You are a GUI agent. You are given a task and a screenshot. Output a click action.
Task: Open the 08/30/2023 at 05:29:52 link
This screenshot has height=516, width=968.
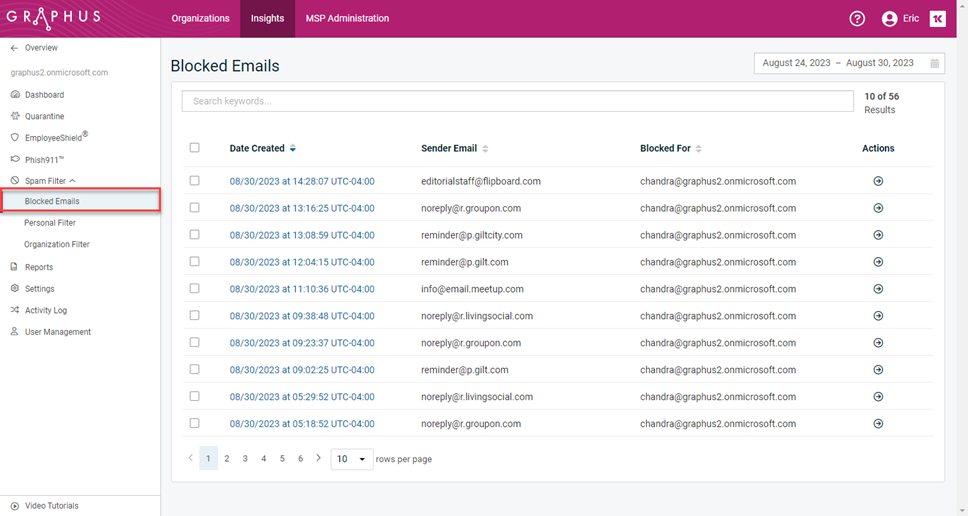coord(302,397)
